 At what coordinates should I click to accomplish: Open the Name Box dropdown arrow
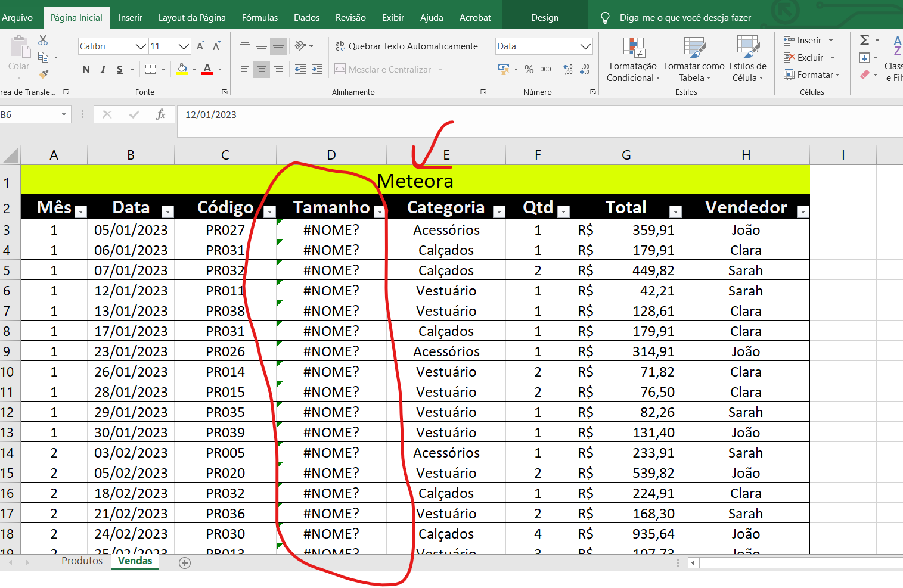pyautogui.click(x=64, y=114)
